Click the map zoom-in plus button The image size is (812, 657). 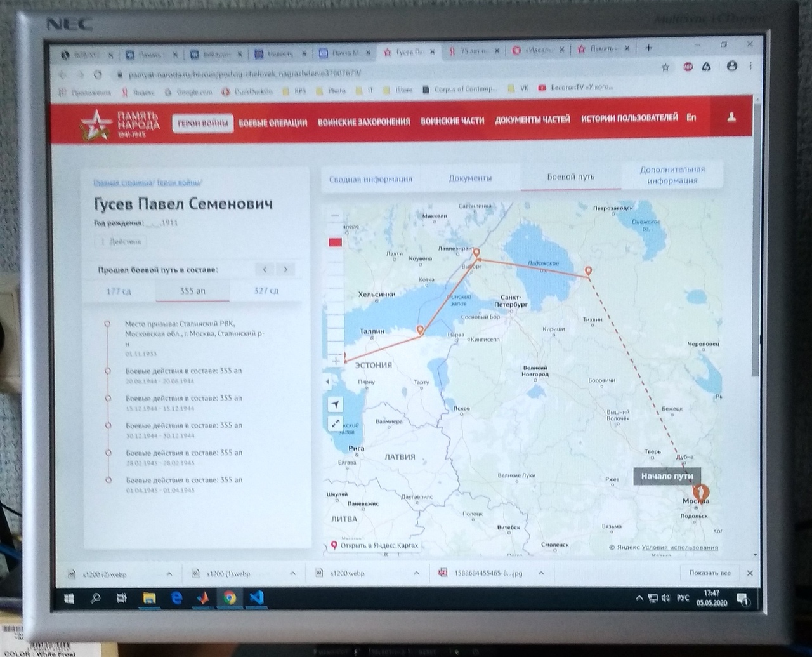[336, 361]
